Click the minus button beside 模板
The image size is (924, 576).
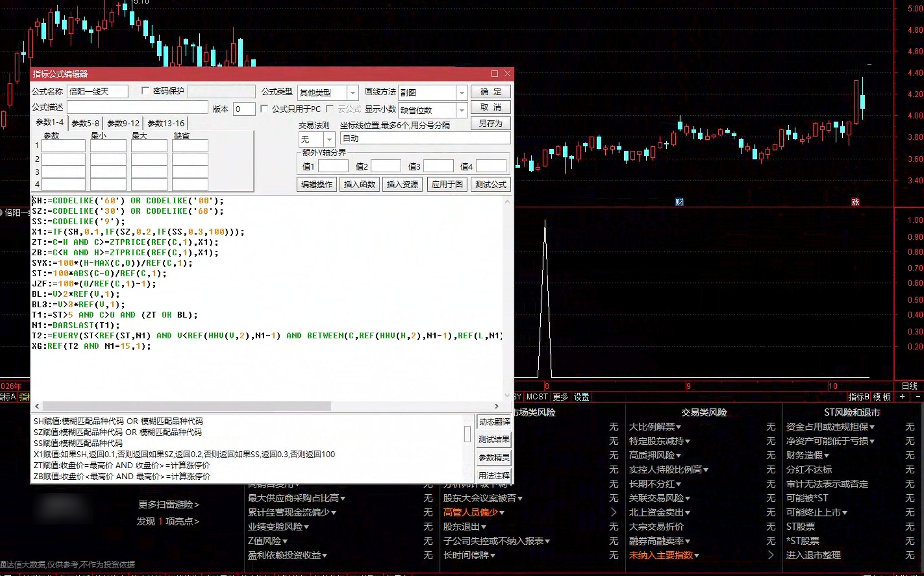click(x=918, y=397)
